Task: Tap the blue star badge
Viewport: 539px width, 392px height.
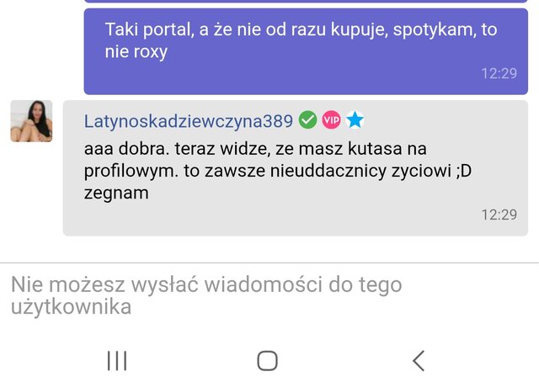Action: pos(355,119)
